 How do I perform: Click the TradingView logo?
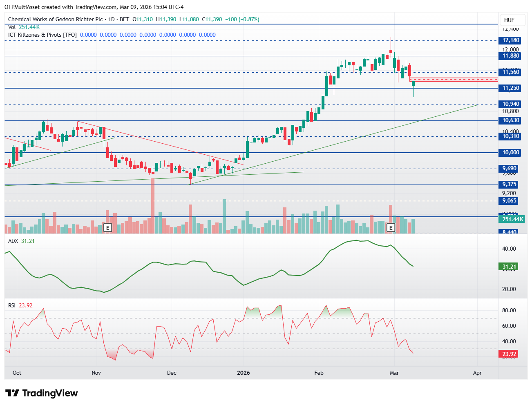(41, 393)
